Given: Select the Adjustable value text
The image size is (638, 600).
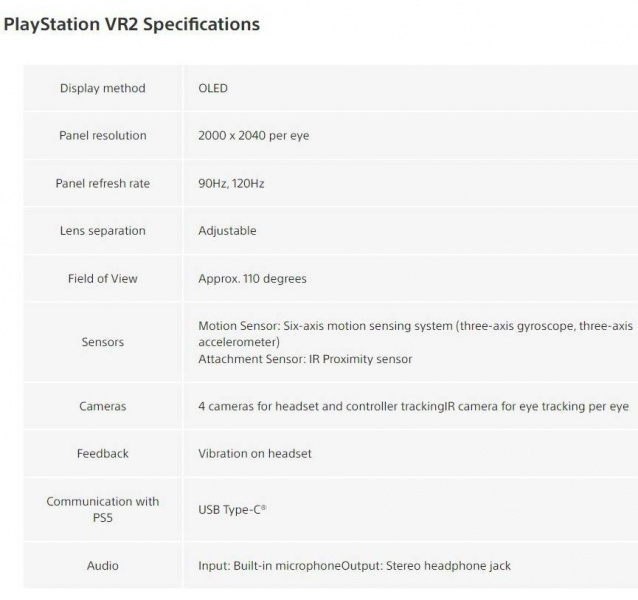Looking at the screenshot, I should coord(227,230).
